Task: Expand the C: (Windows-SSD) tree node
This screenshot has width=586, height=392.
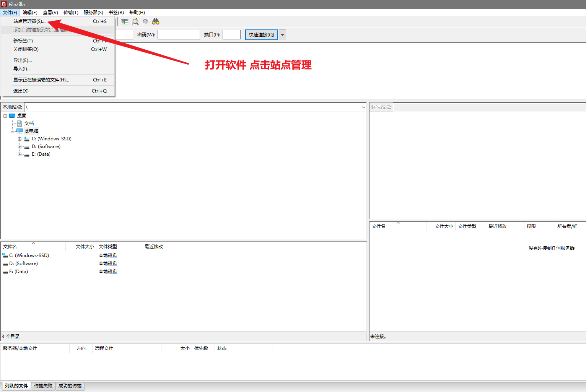Action: [x=20, y=139]
